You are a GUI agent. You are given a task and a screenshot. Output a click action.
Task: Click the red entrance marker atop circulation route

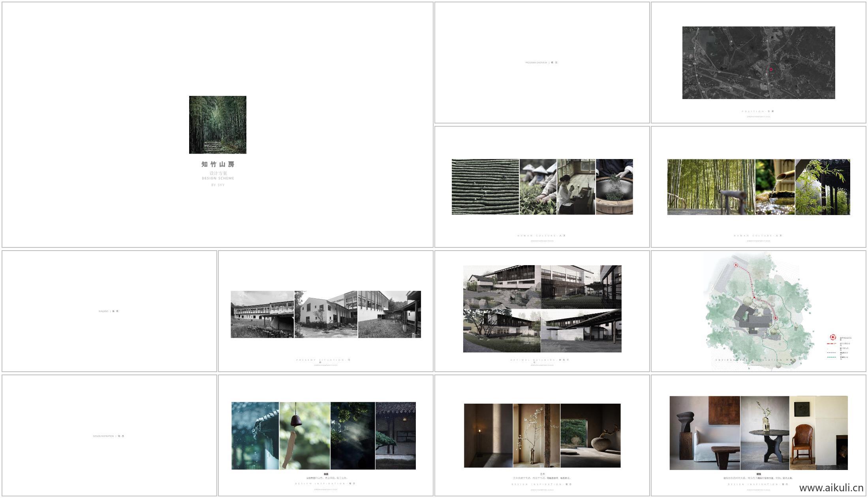(736, 265)
